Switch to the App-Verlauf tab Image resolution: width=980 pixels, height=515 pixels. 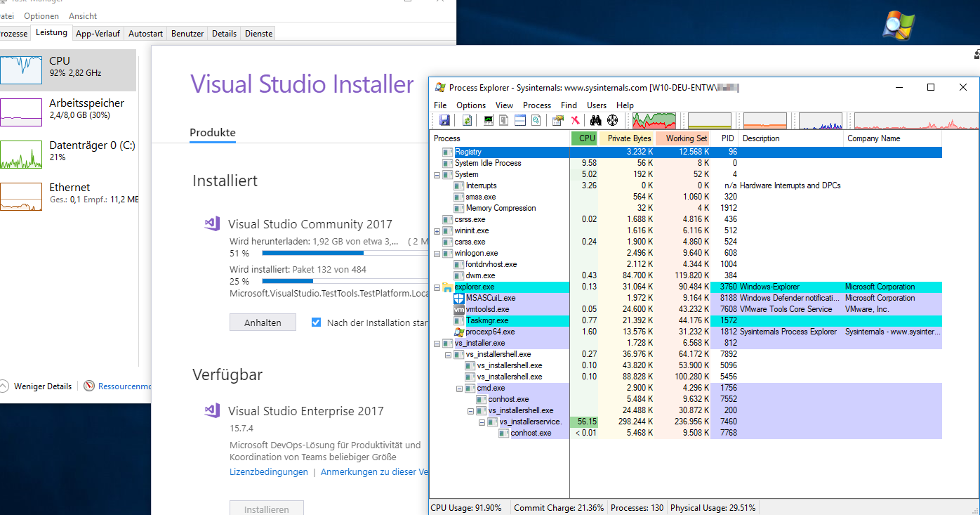(x=98, y=33)
